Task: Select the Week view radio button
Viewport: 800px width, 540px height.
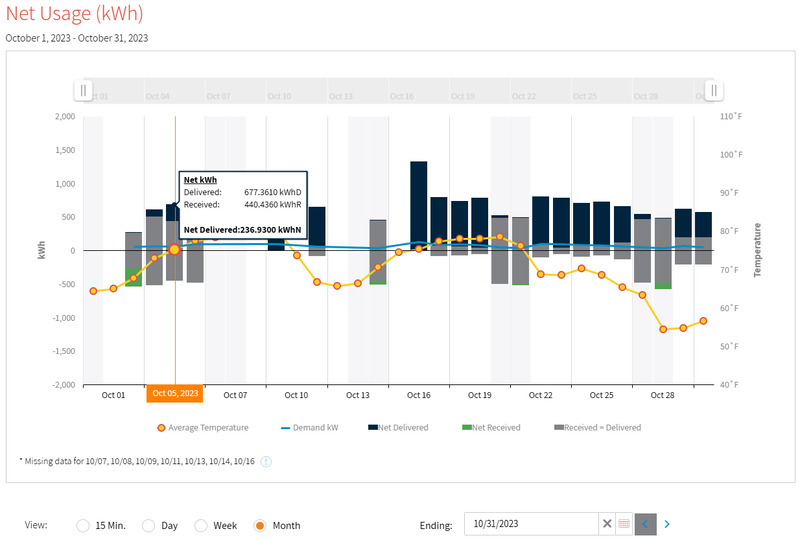Action: (x=201, y=525)
